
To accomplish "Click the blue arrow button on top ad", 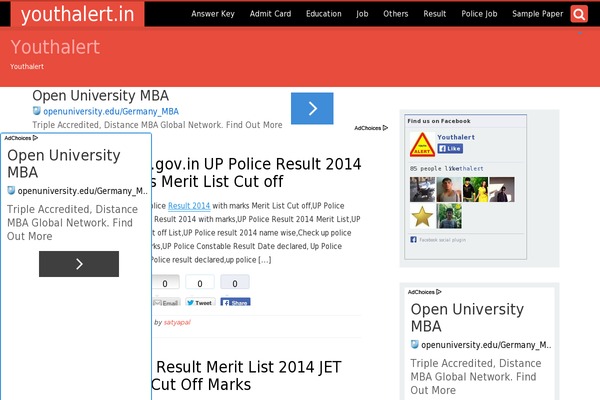I will coord(312,108).
